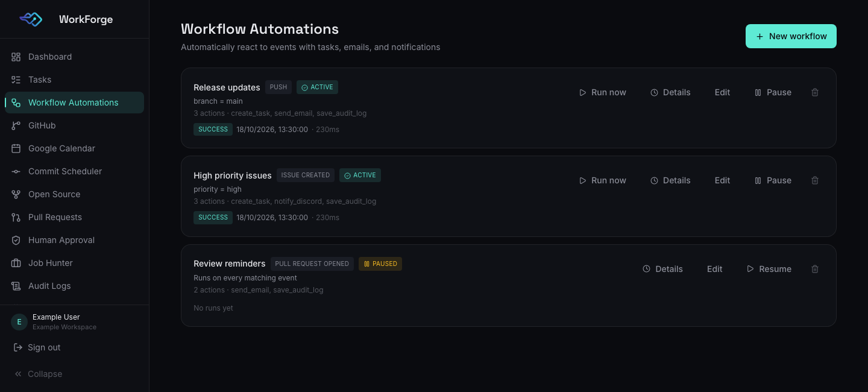The width and height of the screenshot is (868, 392).
Task: Click the Example Workspace label
Action: [x=64, y=327]
